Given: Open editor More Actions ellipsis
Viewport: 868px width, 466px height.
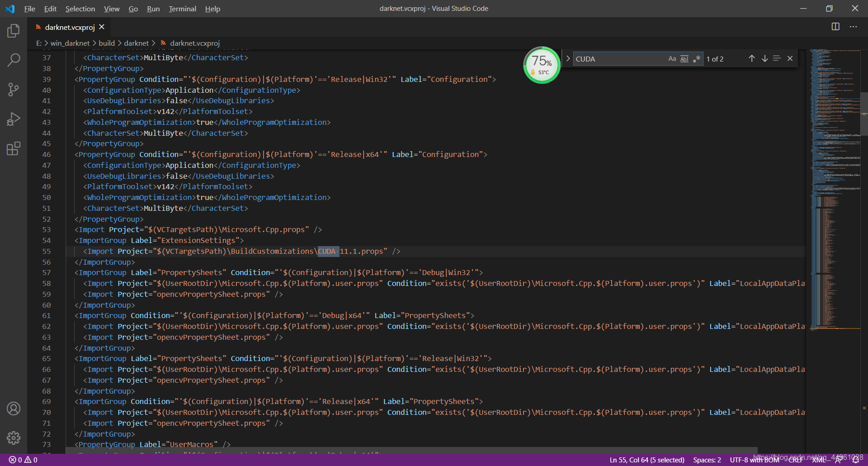Looking at the screenshot, I should [853, 27].
